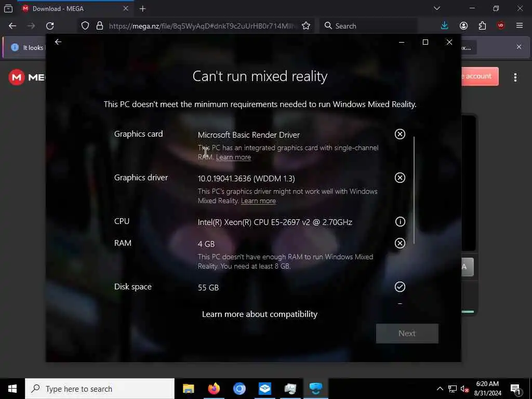Open Learn more link under Graphics driver
532x399 pixels.
point(258,201)
